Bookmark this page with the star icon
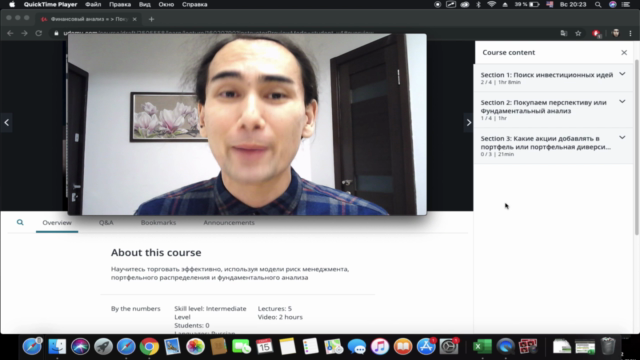 pyautogui.click(x=578, y=33)
